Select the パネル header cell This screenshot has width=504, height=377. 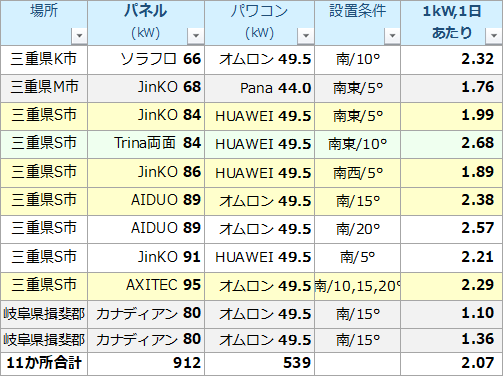[146, 23]
